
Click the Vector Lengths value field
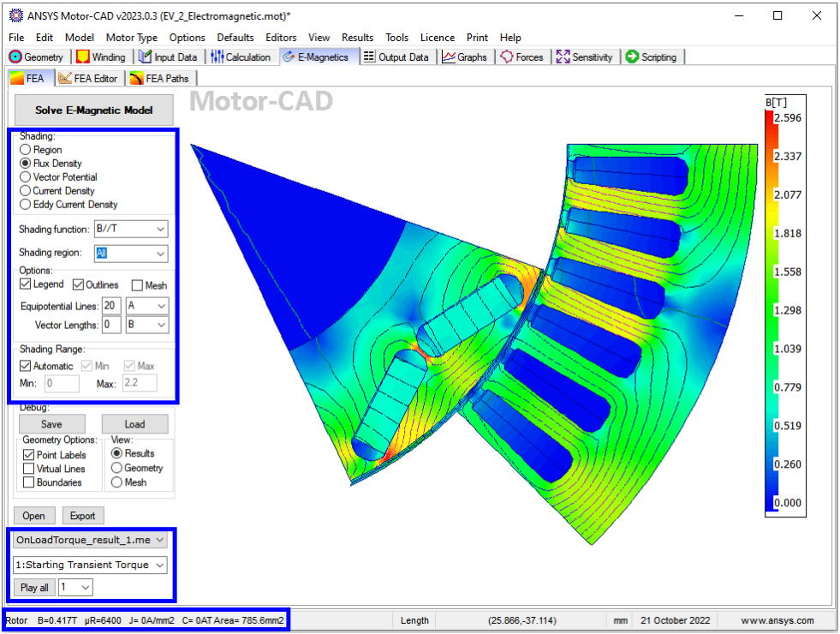[x=111, y=325]
